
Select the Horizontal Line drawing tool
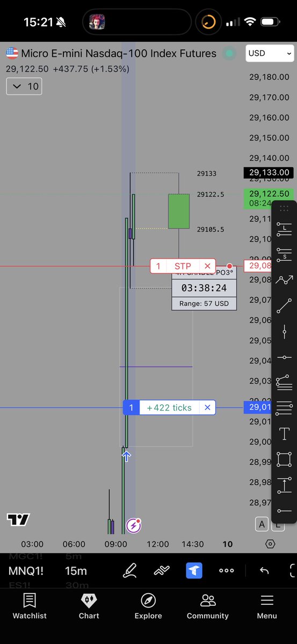point(284,357)
